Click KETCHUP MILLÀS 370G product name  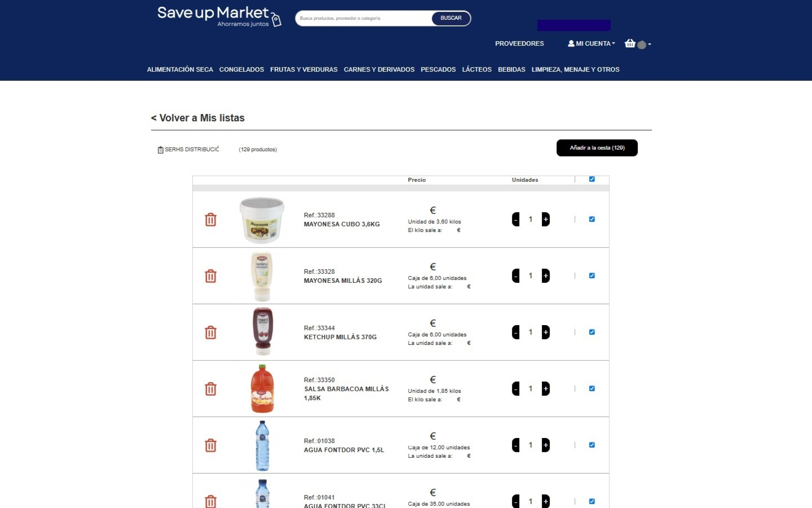point(340,337)
